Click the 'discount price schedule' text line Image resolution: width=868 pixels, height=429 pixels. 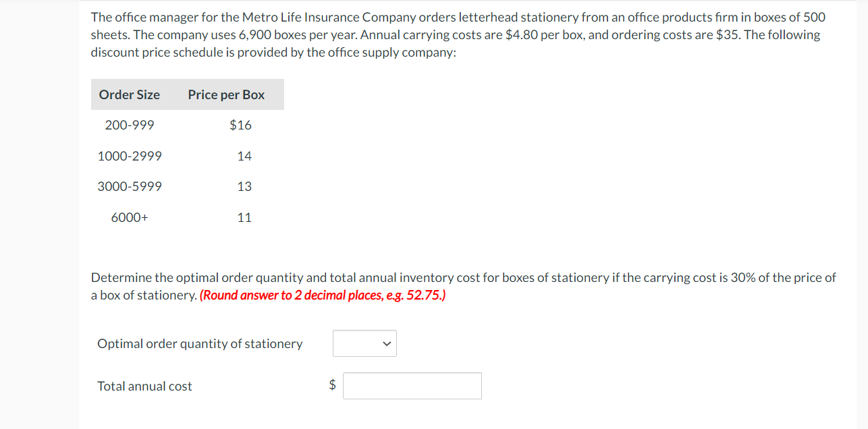point(273,52)
